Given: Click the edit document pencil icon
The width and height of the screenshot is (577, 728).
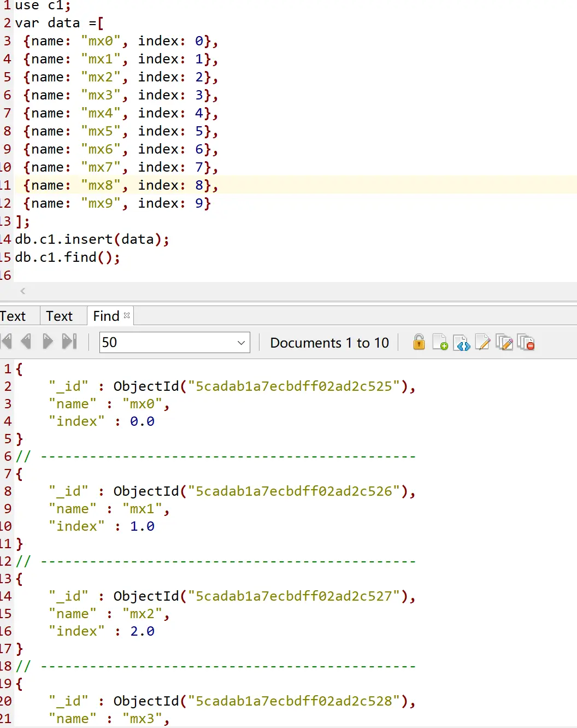Looking at the screenshot, I should point(482,342).
